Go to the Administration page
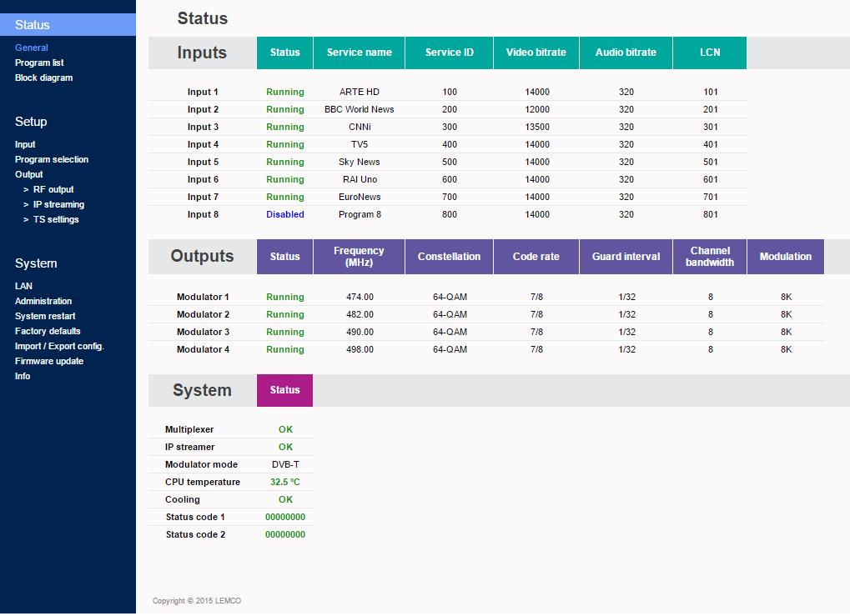850x616 pixels. (x=43, y=301)
